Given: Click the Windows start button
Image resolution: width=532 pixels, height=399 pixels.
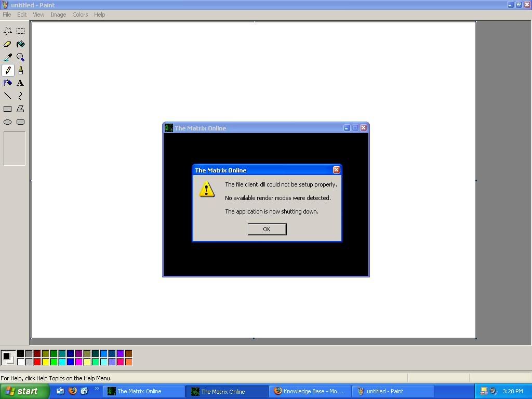Looking at the screenshot, I should tap(24, 391).
